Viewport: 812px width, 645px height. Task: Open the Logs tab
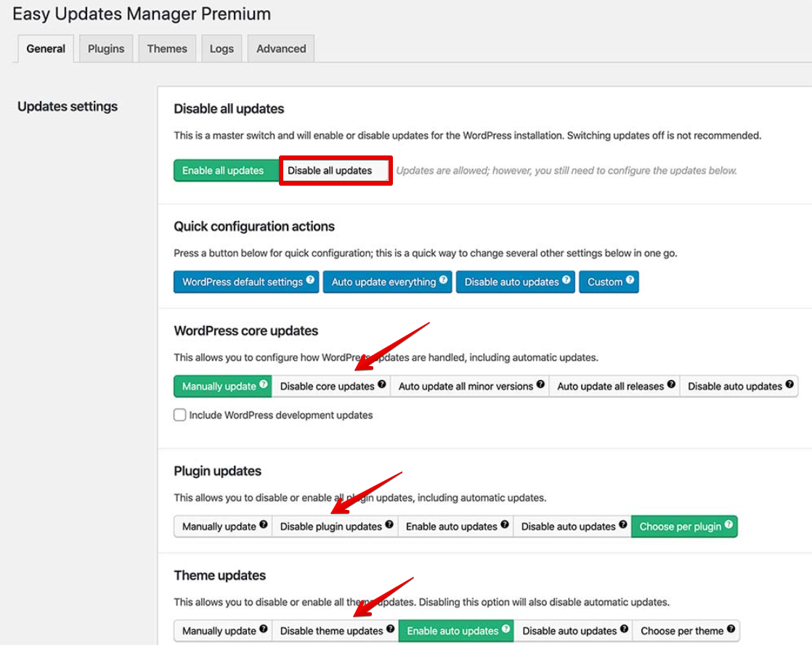click(222, 49)
